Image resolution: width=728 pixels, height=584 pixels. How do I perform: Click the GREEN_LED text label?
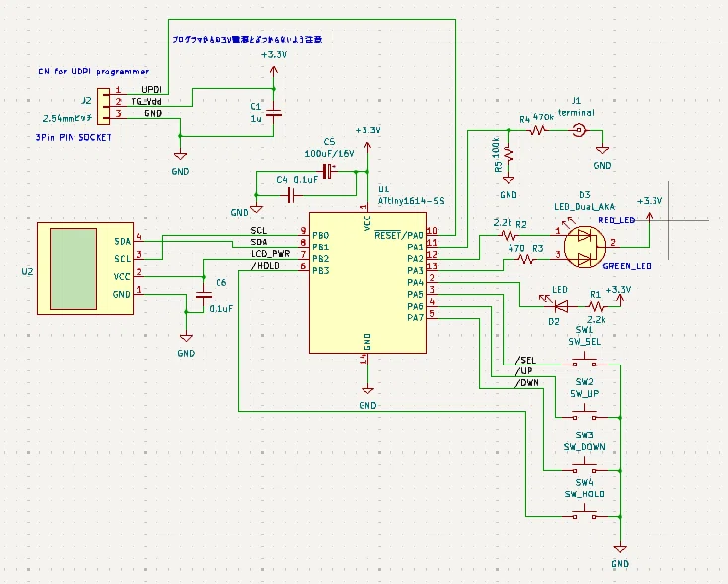627,266
